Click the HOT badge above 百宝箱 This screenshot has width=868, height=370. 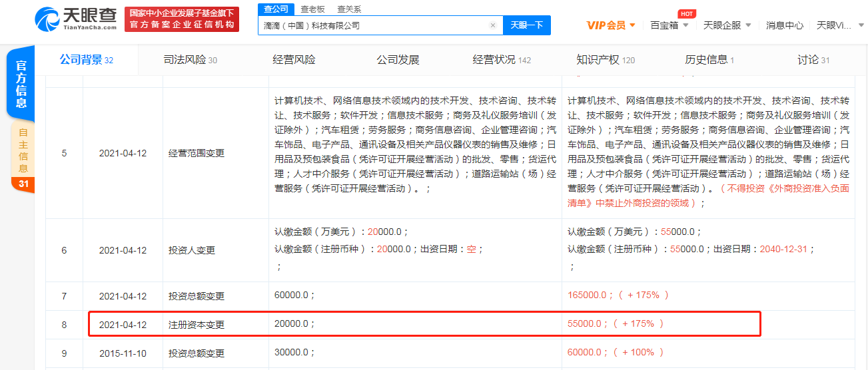[x=686, y=13]
